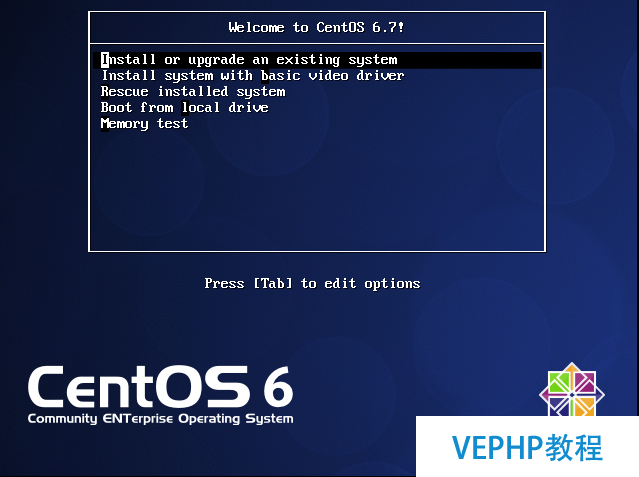The height and width of the screenshot is (477, 639).
Task: Click the 'Welcome to CentOS 6.7!' title
Action: (x=316, y=27)
